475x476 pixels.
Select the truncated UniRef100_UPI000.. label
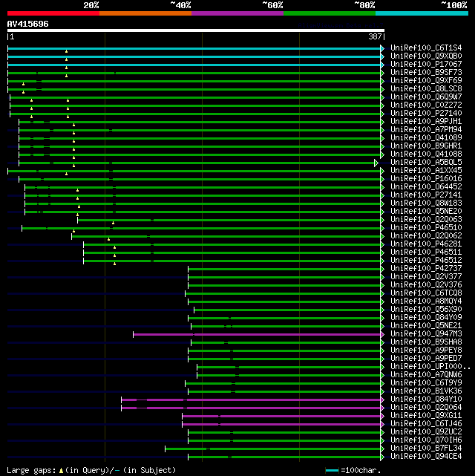tap(430, 366)
